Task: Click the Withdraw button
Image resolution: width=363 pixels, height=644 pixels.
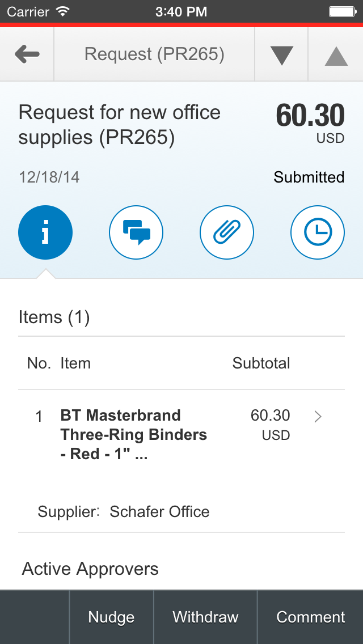Action: [x=205, y=617]
